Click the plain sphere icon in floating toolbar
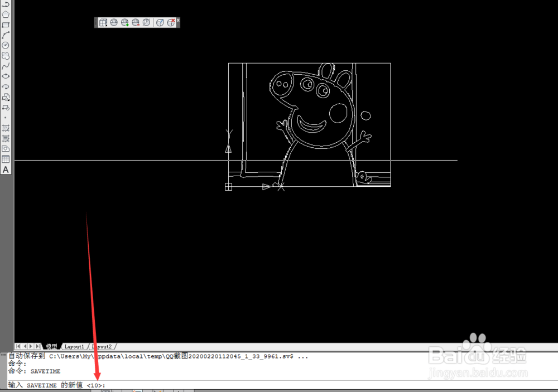The image size is (558, 392). click(x=114, y=23)
